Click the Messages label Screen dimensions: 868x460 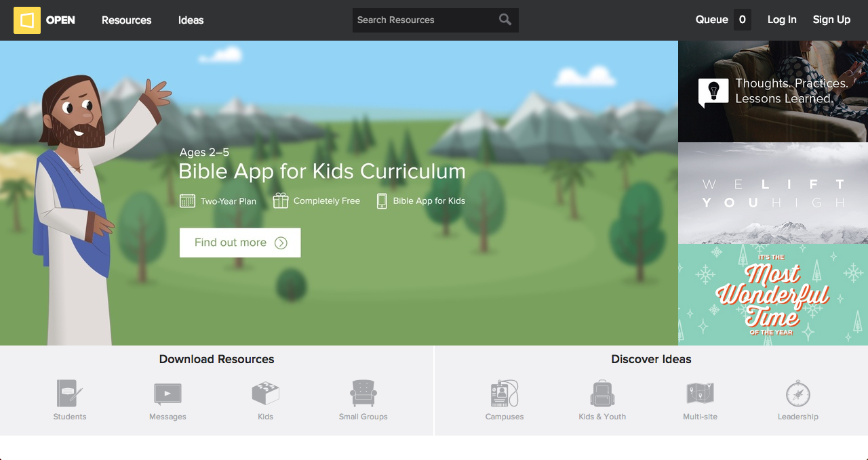pyautogui.click(x=167, y=417)
